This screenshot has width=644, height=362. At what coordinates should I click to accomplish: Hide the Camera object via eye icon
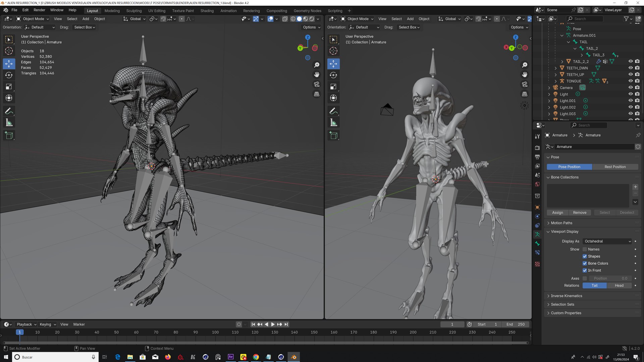(631, 87)
